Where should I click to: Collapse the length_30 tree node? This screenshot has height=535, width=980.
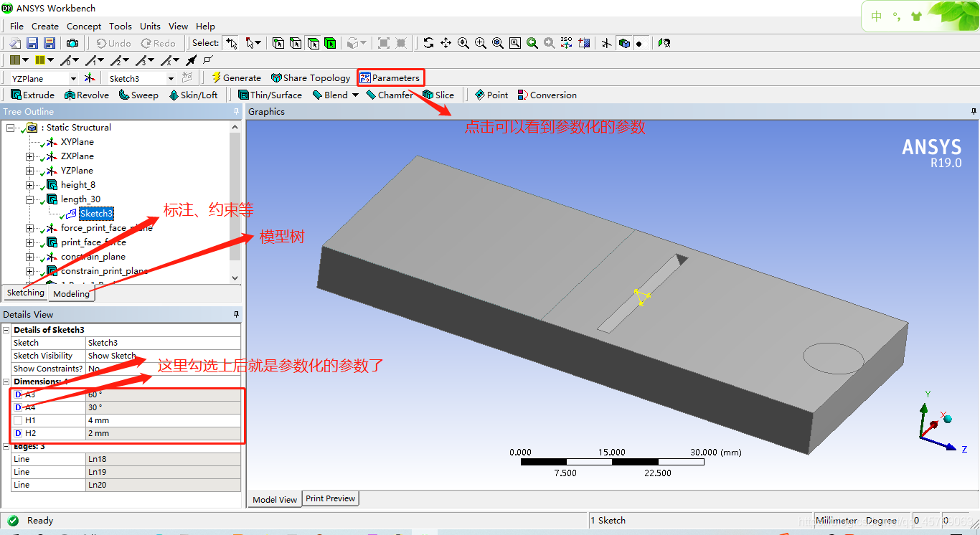[x=29, y=199]
